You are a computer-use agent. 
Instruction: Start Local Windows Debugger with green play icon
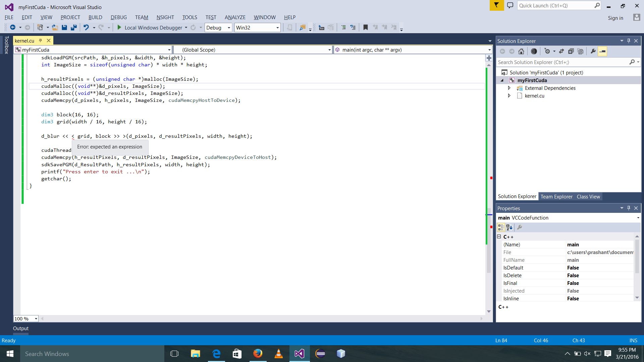119,27
